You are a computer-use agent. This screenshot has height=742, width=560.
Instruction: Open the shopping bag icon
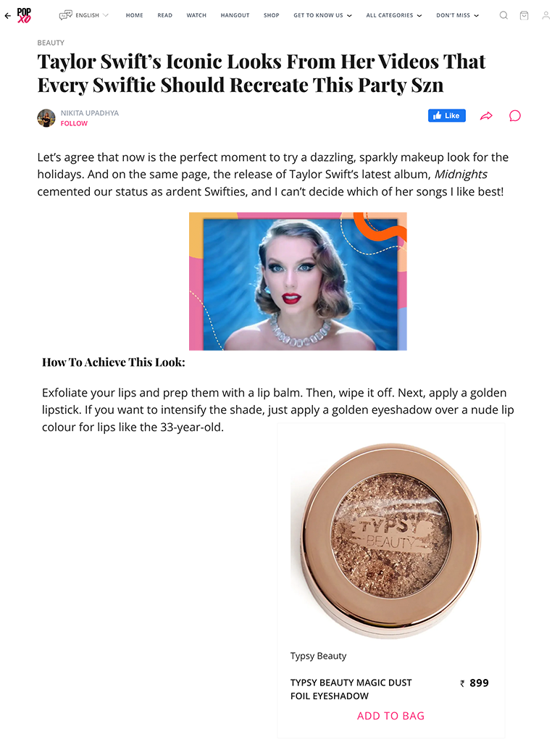[x=524, y=15]
